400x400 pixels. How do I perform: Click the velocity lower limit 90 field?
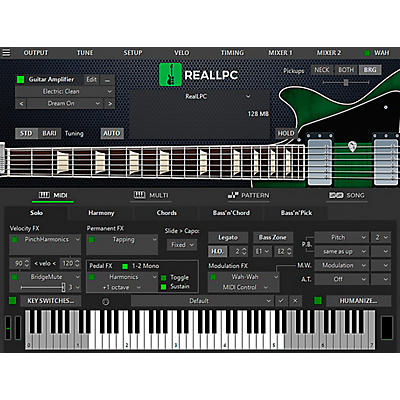tap(20, 263)
